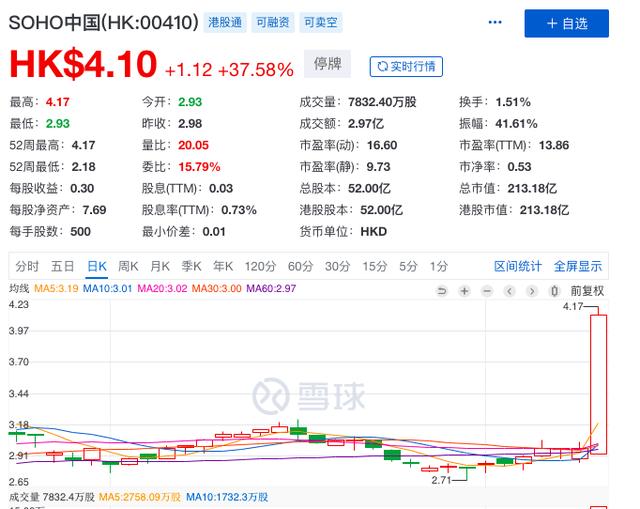Switch to the 分时 chart tab
640x509 pixels.
(x=27, y=267)
